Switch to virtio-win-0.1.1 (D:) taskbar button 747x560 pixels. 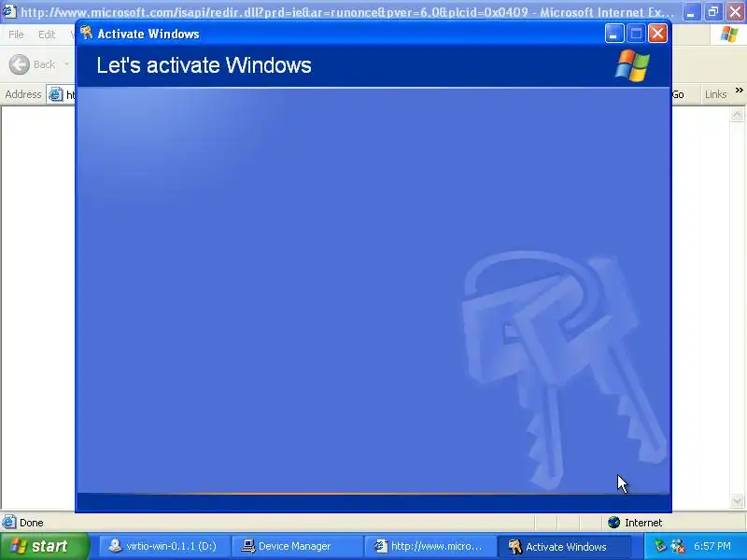[164, 546]
